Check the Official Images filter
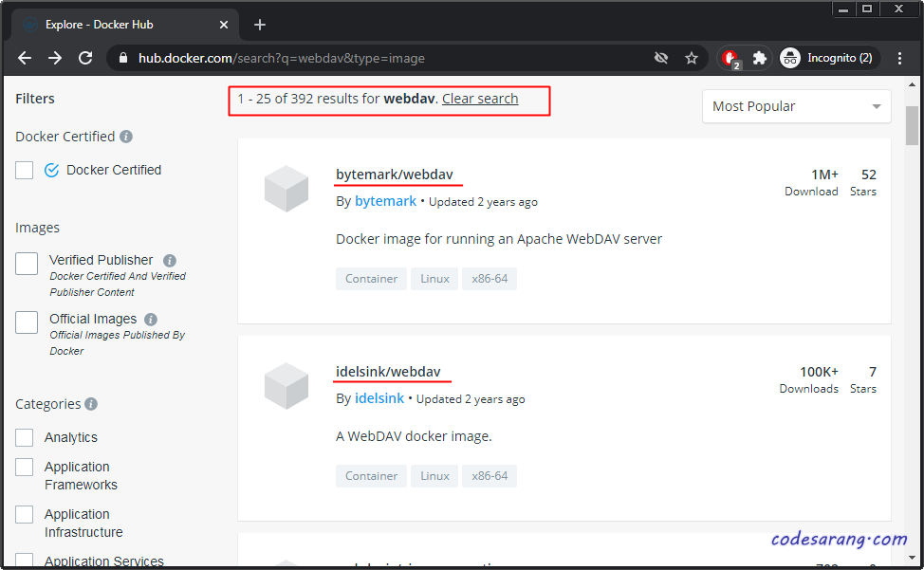The image size is (924, 570). (27, 322)
